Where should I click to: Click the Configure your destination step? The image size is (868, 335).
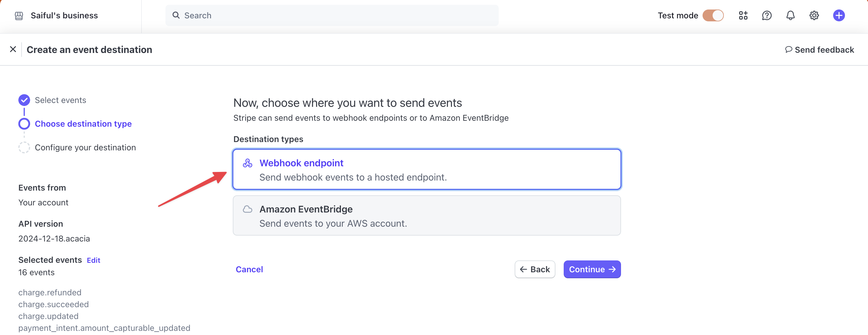(85, 147)
